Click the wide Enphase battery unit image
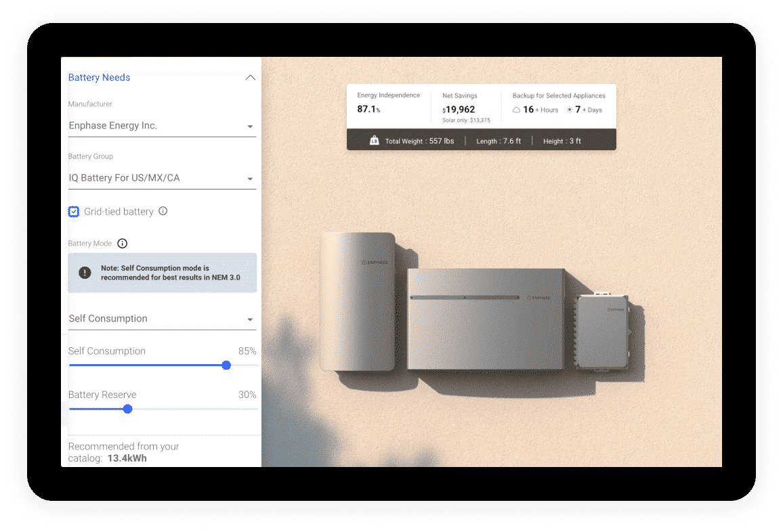Image resolution: width=783 pixels, height=532 pixels. pos(486,319)
